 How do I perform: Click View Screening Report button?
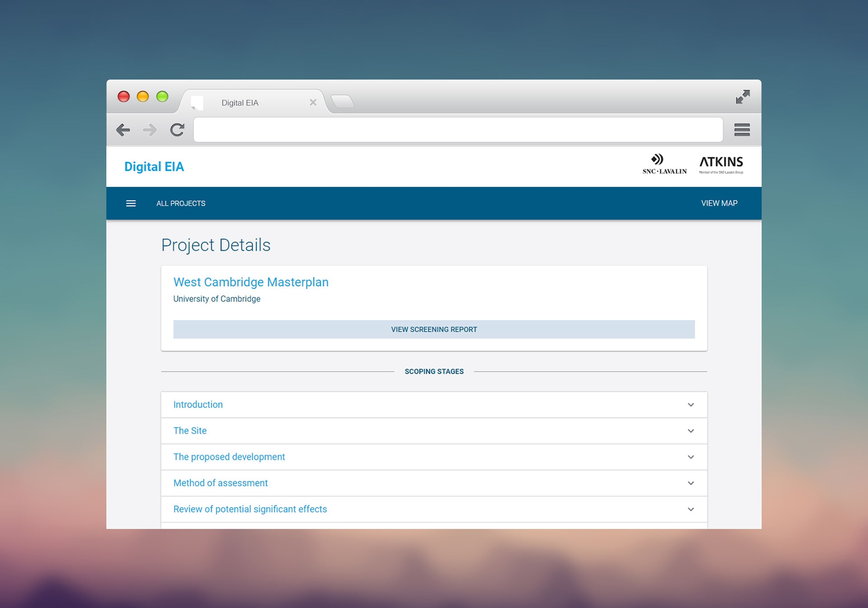pyautogui.click(x=434, y=329)
